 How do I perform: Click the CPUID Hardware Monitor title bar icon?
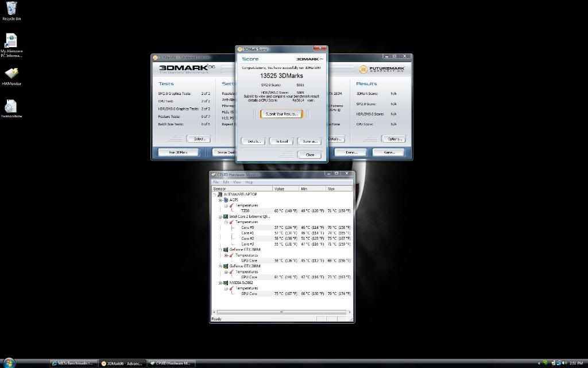click(x=214, y=175)
